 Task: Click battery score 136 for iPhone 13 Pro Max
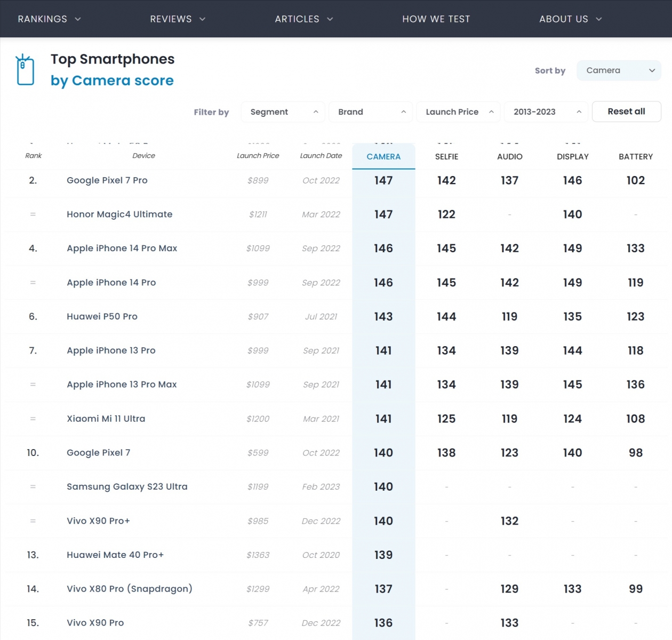(x=636, y=385)
